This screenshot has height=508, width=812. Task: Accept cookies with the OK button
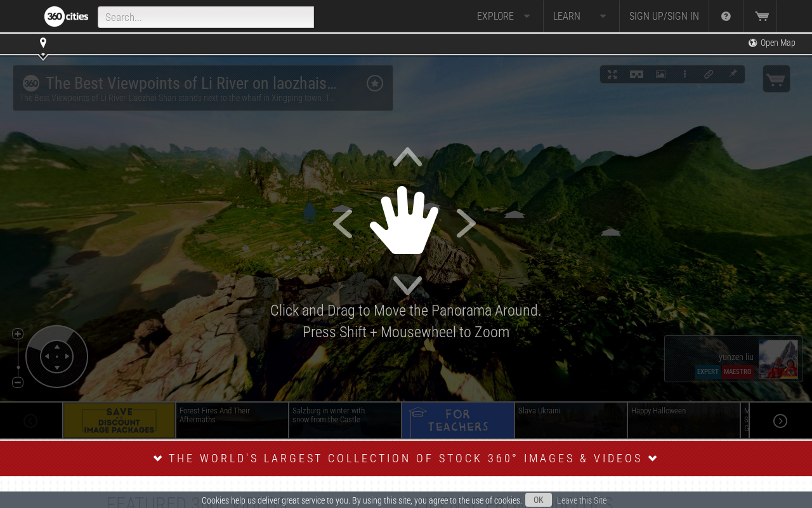[x=539, y=500]
